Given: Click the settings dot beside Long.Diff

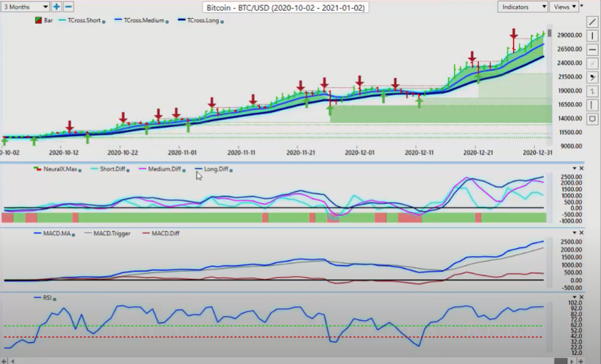Looking at the screenshot, I should point(231,171).
